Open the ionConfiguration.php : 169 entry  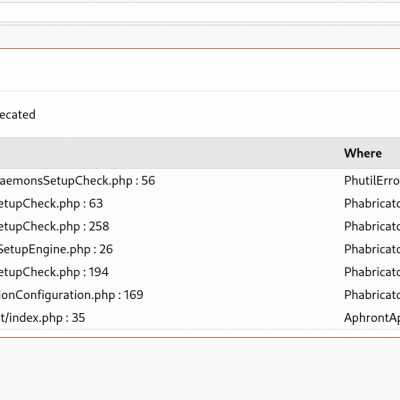[x=72, y=295]
